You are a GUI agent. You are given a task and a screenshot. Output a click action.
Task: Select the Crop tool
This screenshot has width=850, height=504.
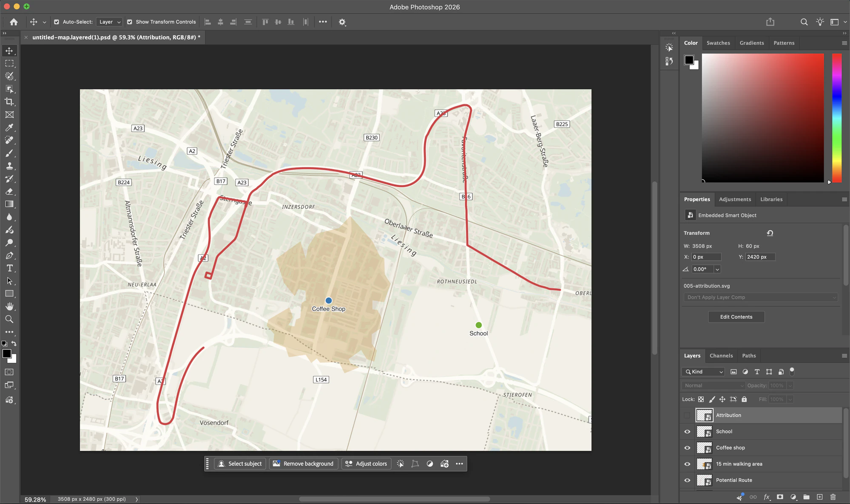point(9,102)
